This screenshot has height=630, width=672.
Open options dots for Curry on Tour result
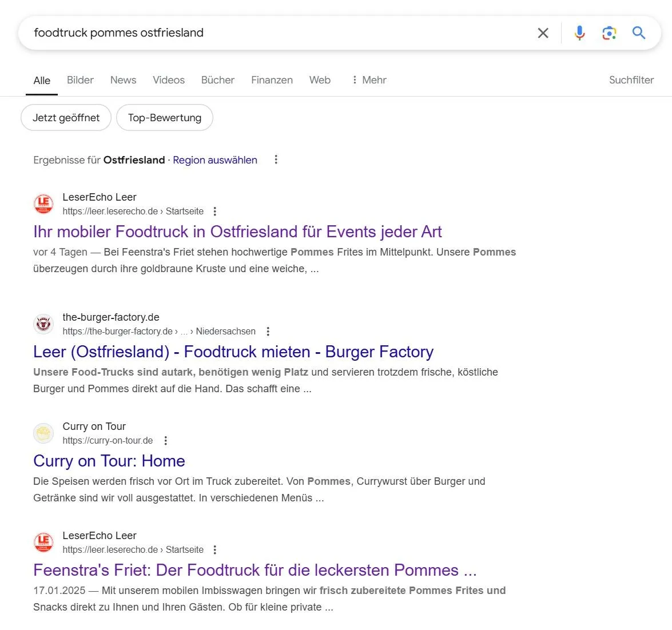(165, 441)
